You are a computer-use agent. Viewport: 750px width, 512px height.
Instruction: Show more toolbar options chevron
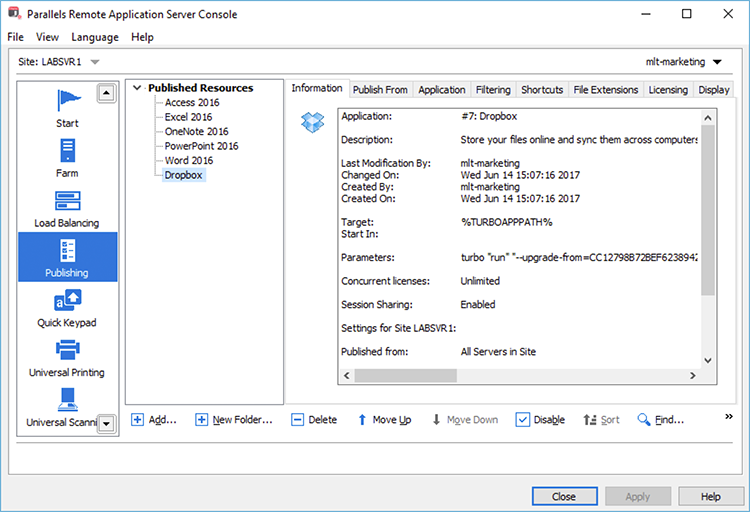coord(728,416)
